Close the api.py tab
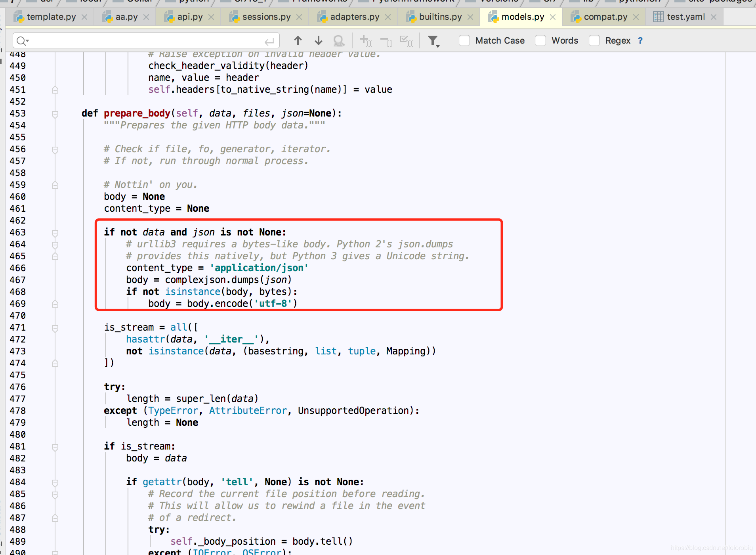Screen dimensions: 756x555 pos(211,17)
